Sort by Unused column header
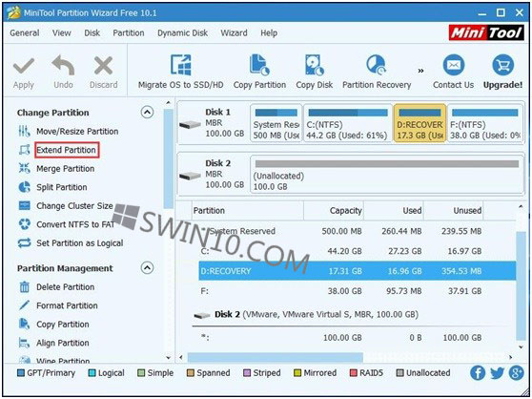 coord(454,211)
